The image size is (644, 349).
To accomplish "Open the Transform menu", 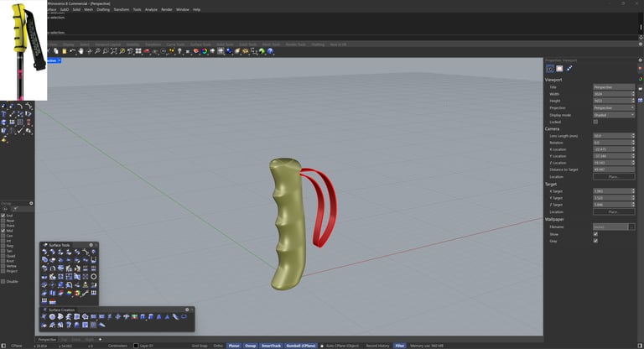I will tap(121, 9).
